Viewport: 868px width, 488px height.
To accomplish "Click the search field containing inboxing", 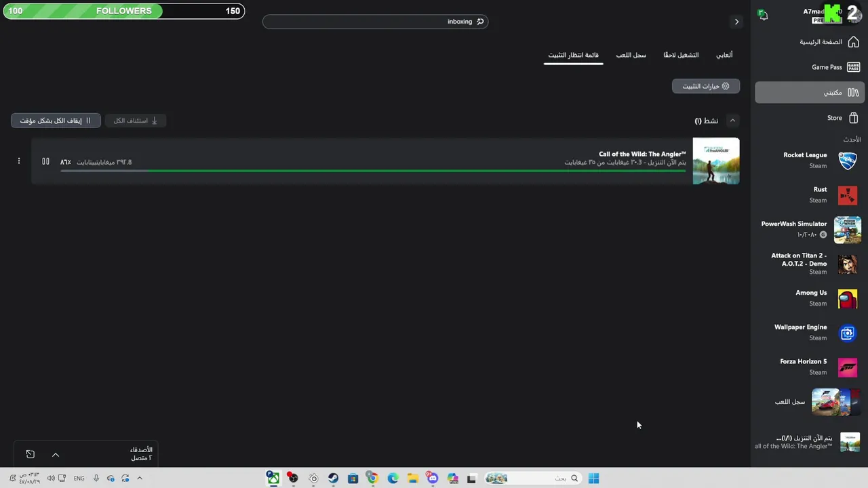I will [375, 22].
